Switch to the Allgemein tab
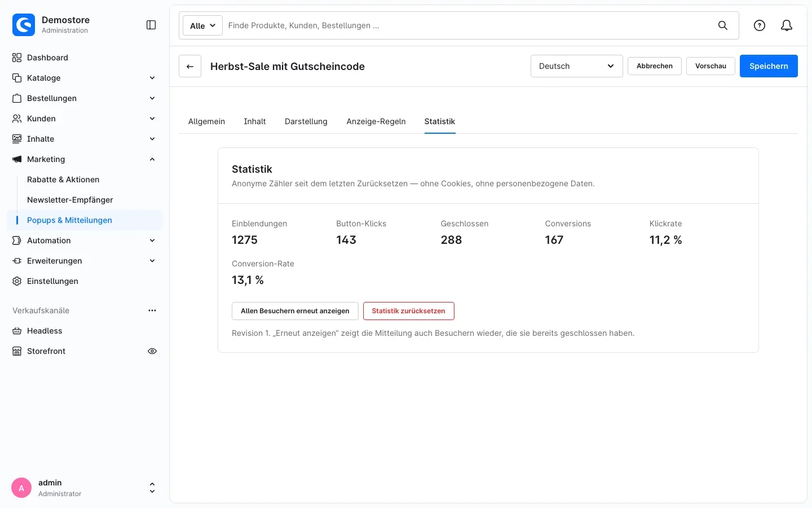812x508 pixels. coord(206,121)
